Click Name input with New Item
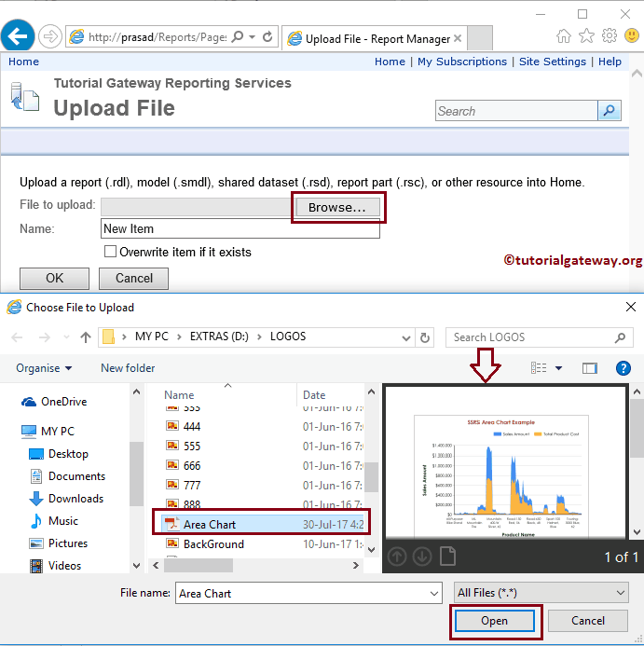This screenshot has height=646, width=644. pyautogui.click(x=240, y=228)
